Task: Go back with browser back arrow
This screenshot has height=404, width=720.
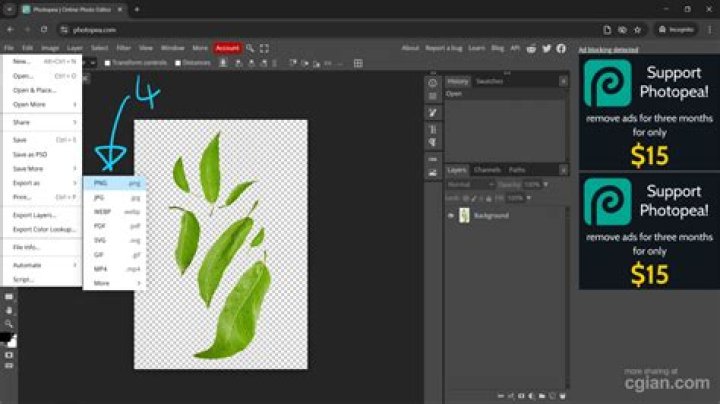Action: 10,29
